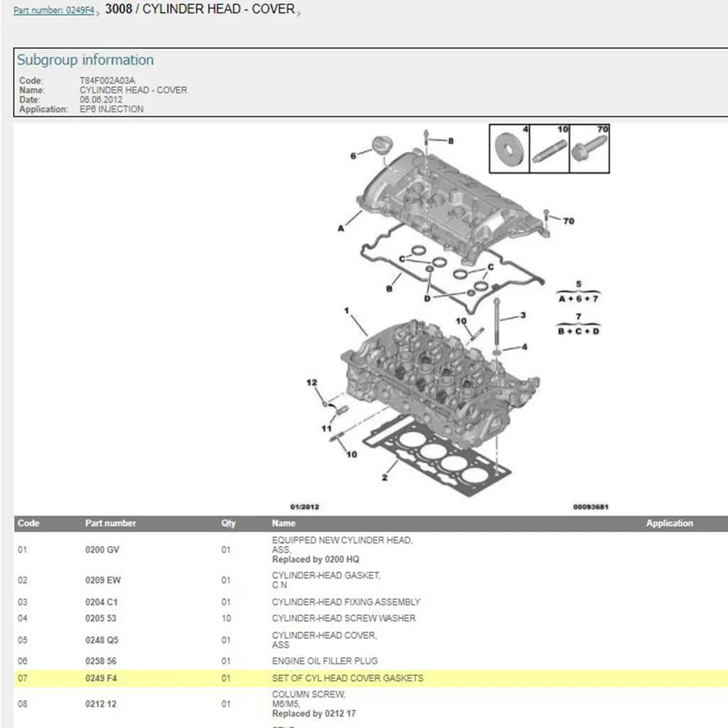The width and height of the screenshot is (728, 728).
Task: Click the Code column header
Action: point(28,523)
